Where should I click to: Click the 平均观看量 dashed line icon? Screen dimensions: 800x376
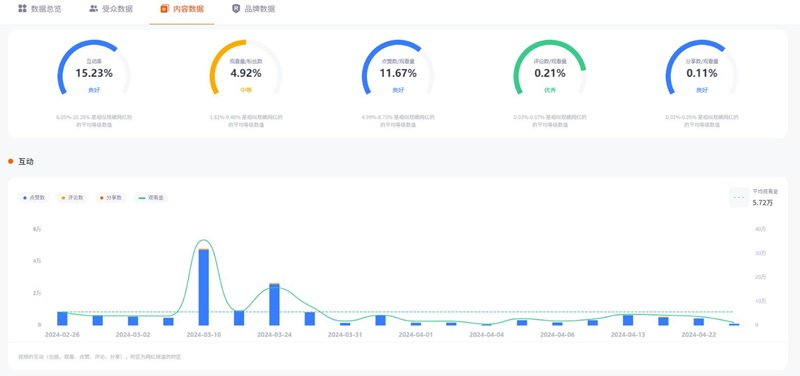tap(738, 197)
